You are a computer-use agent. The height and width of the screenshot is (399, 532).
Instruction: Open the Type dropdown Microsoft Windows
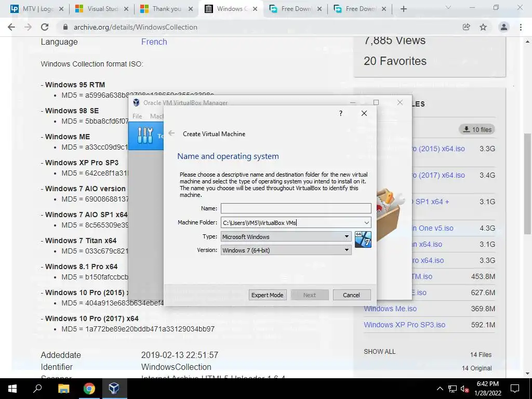(286, 236)
